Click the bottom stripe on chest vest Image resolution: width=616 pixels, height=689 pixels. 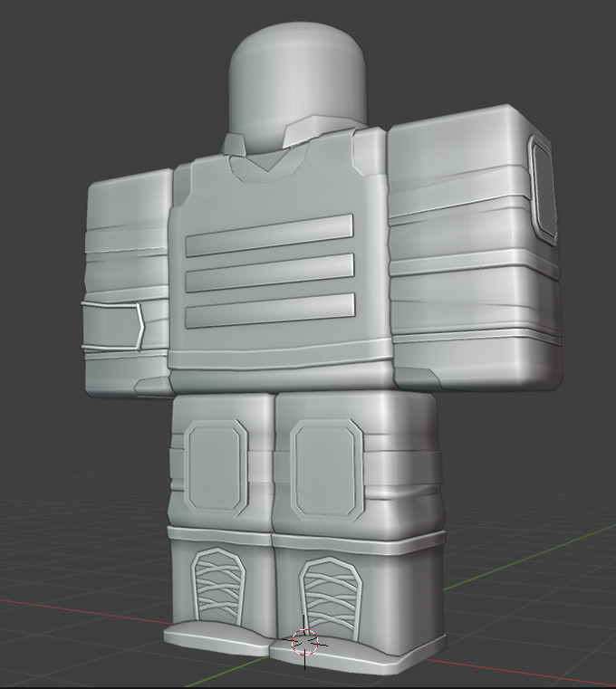coord(270,311)
